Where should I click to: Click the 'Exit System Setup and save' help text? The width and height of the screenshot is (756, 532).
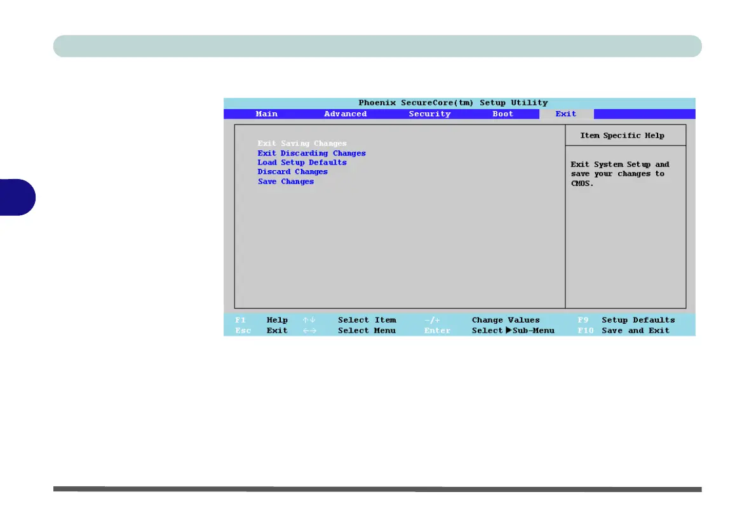pos(620,174)
